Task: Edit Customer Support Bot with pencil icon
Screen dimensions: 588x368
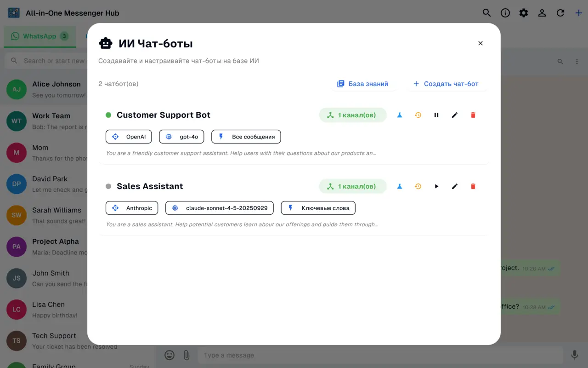Action: 455,115
